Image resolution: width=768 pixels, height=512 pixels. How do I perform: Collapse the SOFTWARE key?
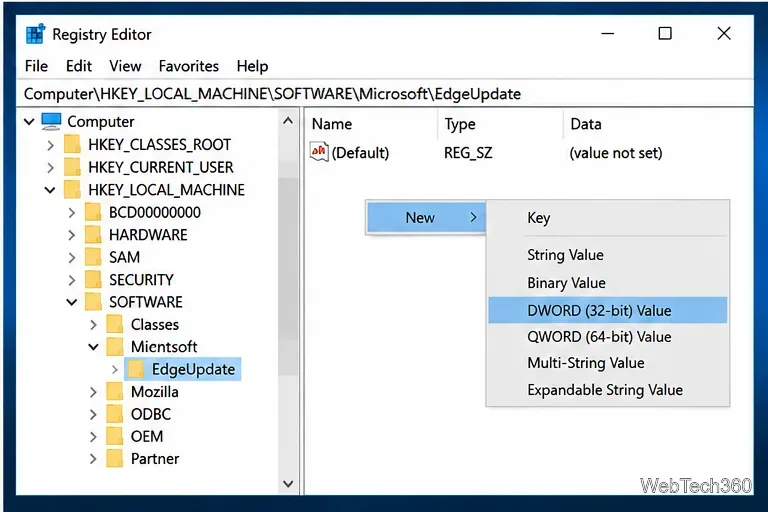(x=72, y=302)
